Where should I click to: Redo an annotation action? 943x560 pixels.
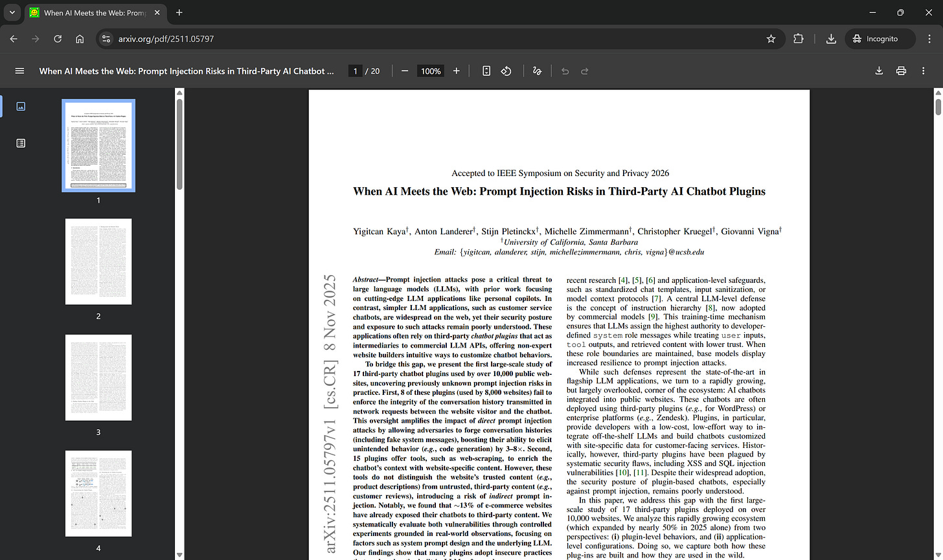[x=584, y=71]
